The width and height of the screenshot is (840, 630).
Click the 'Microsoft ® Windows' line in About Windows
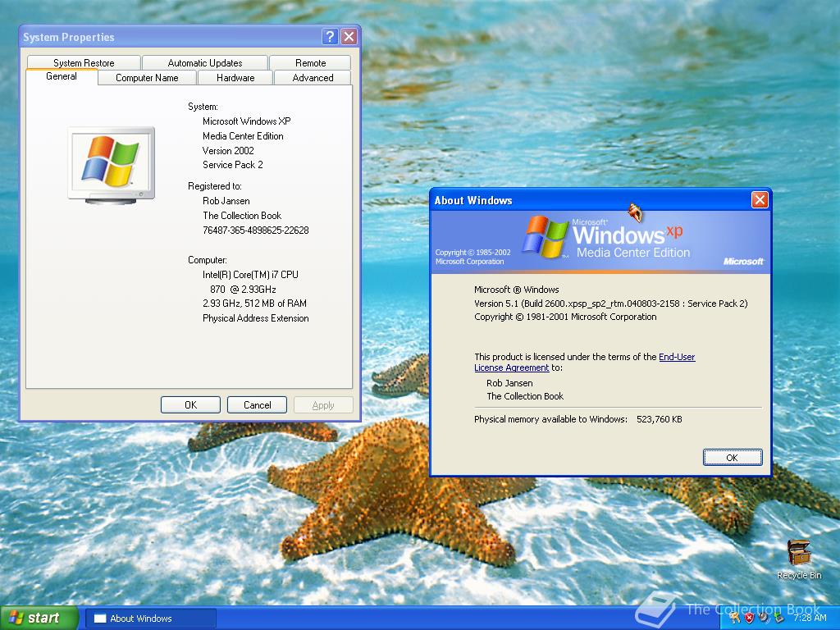point(517,290)
